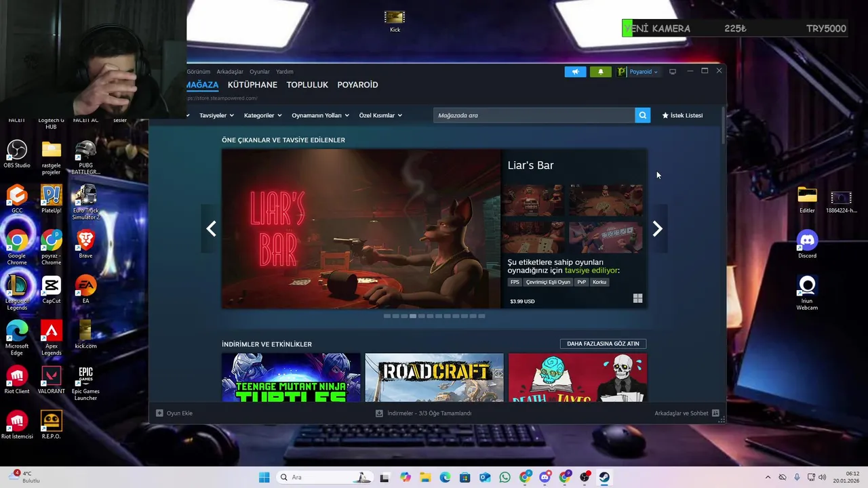Click the FPS tag on Liar's Bar
The image size is (868, 488).
pos(515,282)
